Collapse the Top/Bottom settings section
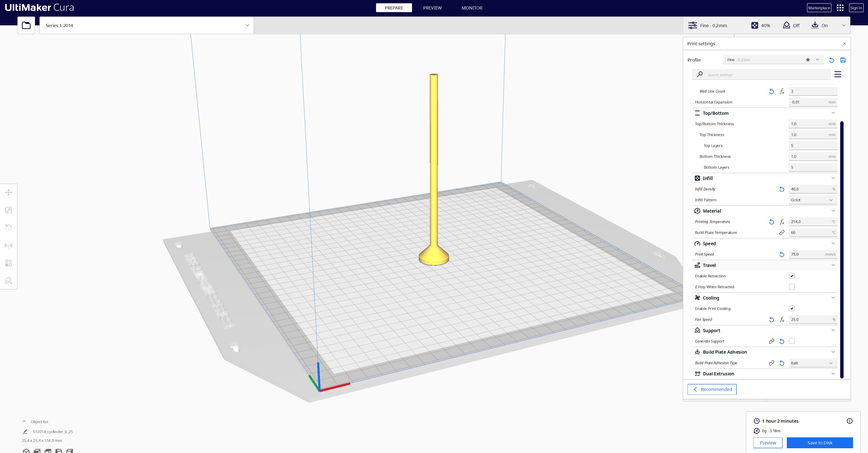868x453 pixels. click(833, 113)
